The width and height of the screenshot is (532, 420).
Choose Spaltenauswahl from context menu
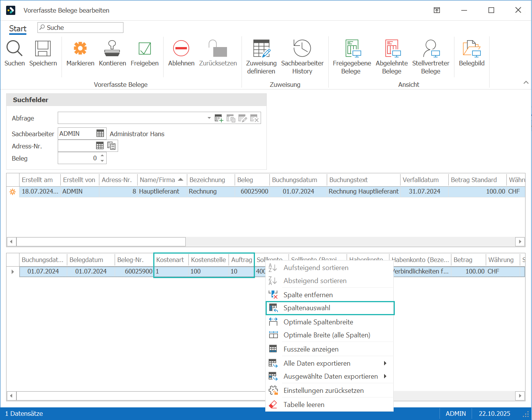330,308
